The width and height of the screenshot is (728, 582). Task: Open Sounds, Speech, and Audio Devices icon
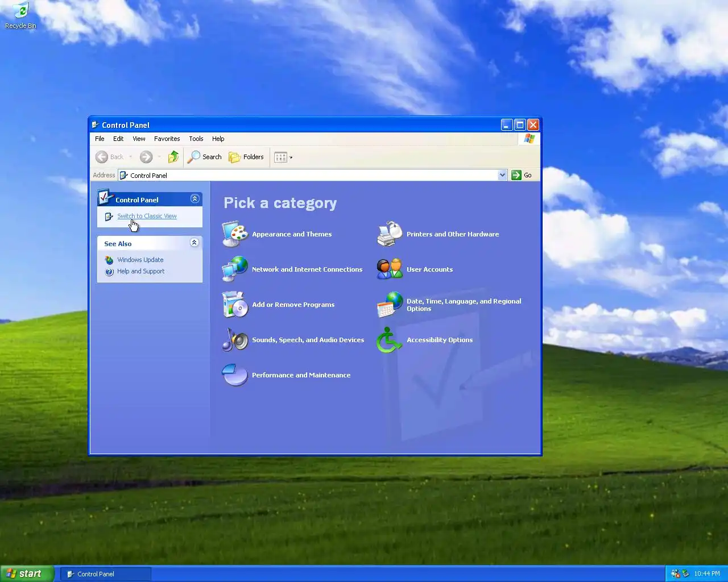click(235, 340)
